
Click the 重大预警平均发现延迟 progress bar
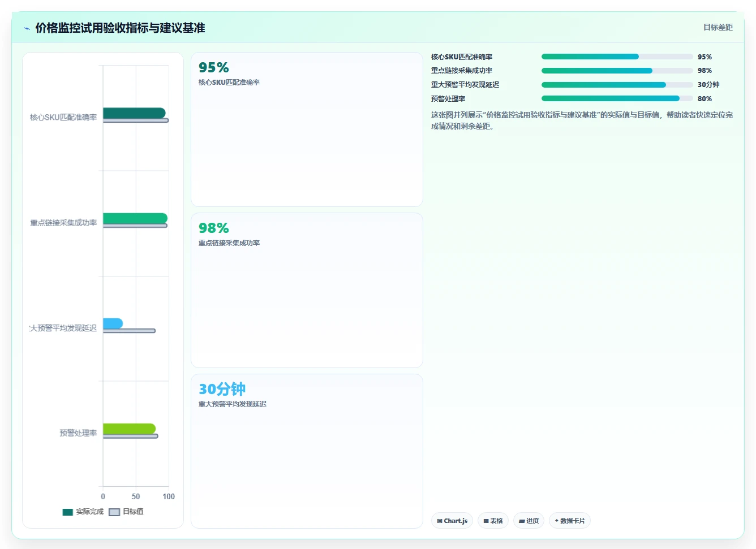(x=617, y=85)
